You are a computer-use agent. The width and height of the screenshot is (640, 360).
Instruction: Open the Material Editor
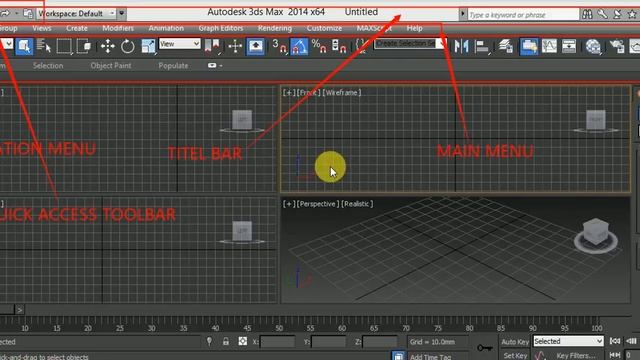[x=593, y=46]
